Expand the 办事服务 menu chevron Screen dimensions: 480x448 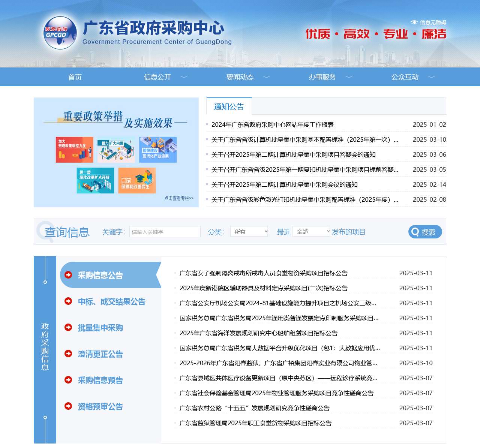349,77
